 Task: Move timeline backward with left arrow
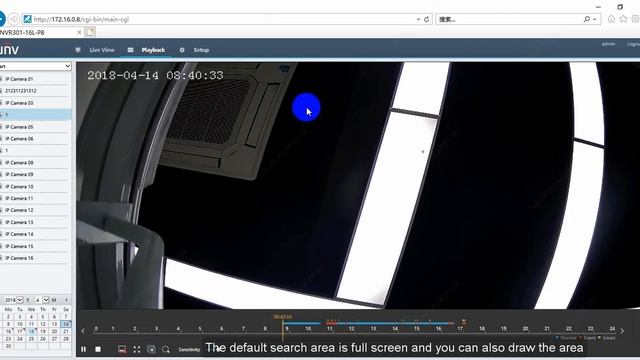[x=83, y=331]
